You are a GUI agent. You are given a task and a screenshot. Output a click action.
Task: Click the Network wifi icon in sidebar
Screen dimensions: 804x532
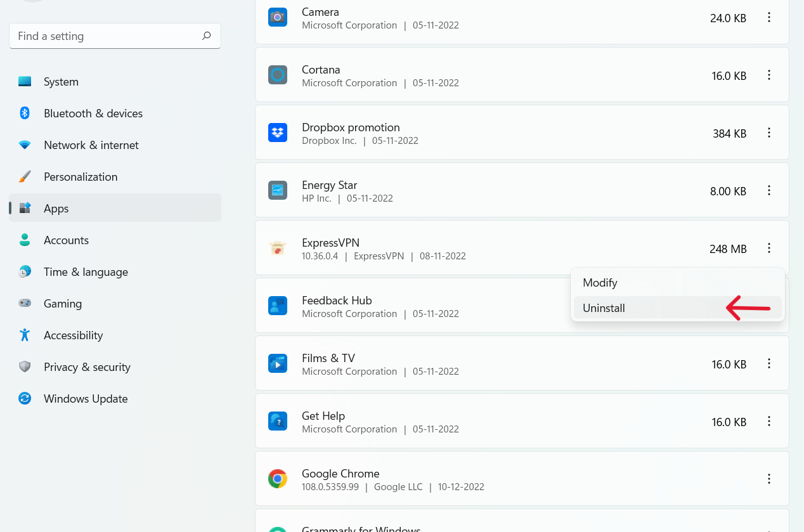point(25,145)
